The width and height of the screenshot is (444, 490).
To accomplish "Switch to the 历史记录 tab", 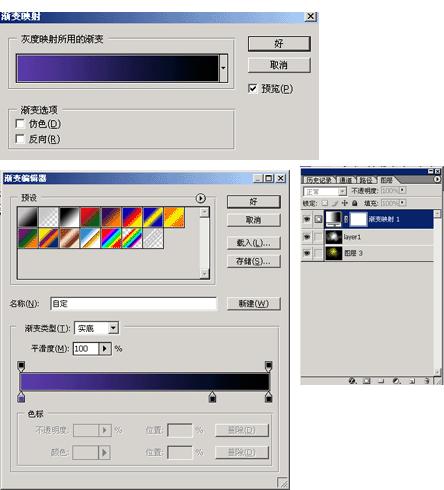I will (319, 180).
